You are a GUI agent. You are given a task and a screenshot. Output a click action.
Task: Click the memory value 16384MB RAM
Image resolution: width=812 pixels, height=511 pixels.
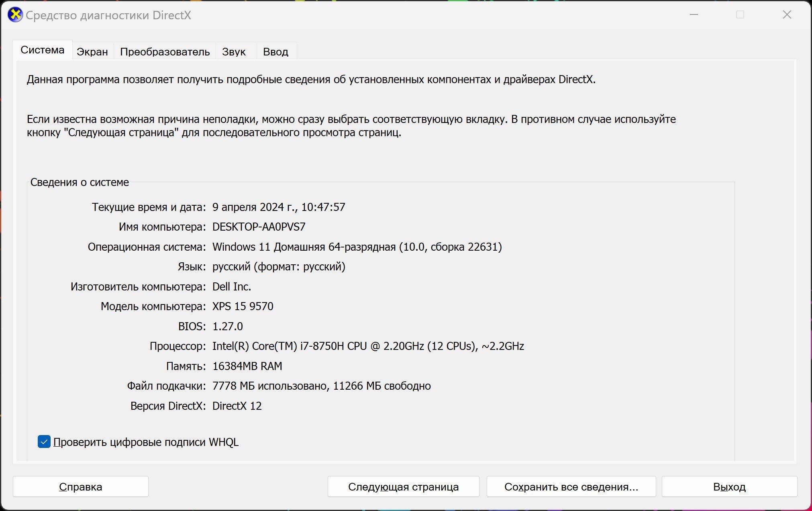[x=247, y=366]
